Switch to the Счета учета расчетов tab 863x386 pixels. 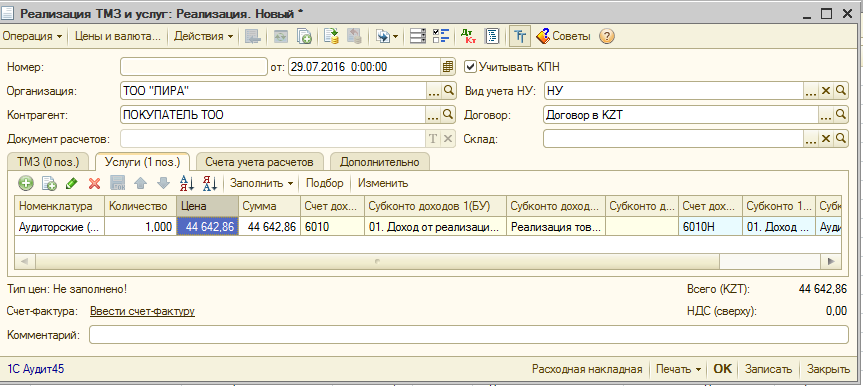(259, 162)
